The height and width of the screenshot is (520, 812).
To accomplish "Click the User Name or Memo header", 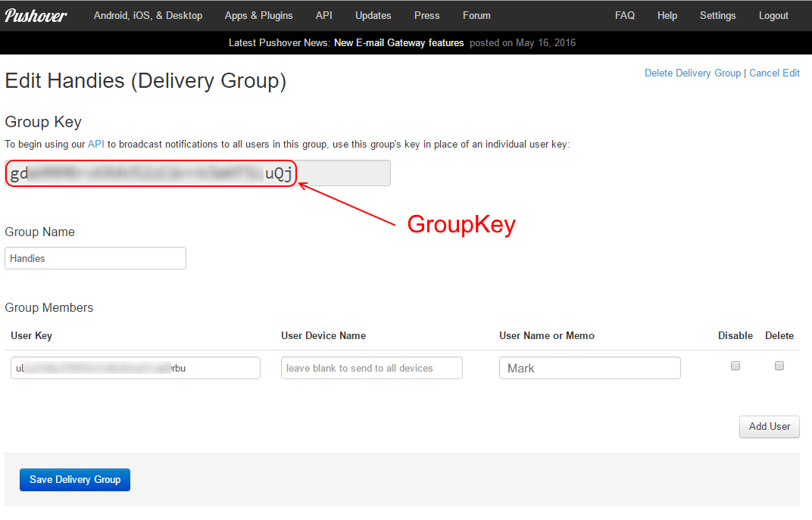I will pyautogui.click(x=547, y=336).
